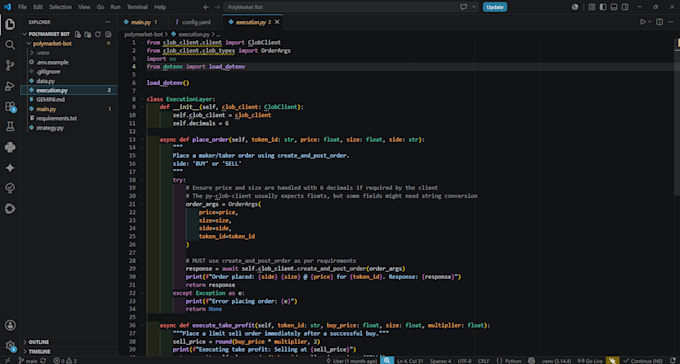Open the Testing flask view

(10, 126)
